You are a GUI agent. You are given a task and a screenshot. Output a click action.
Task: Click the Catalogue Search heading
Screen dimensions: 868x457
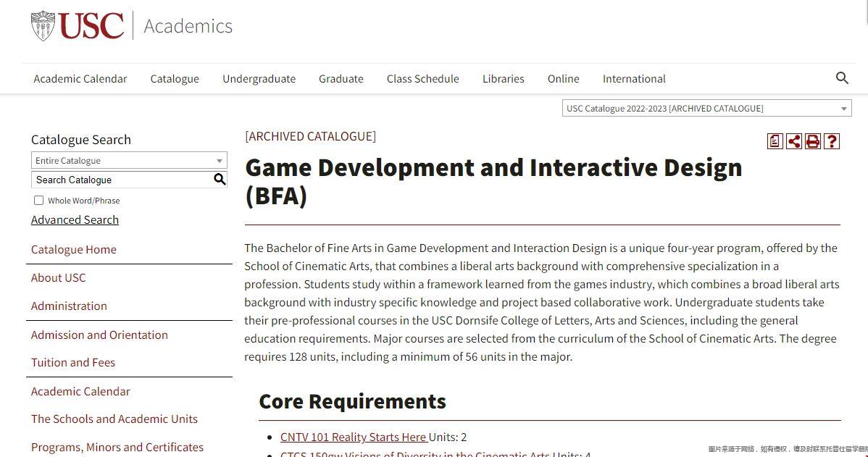(x=81, y=140)
